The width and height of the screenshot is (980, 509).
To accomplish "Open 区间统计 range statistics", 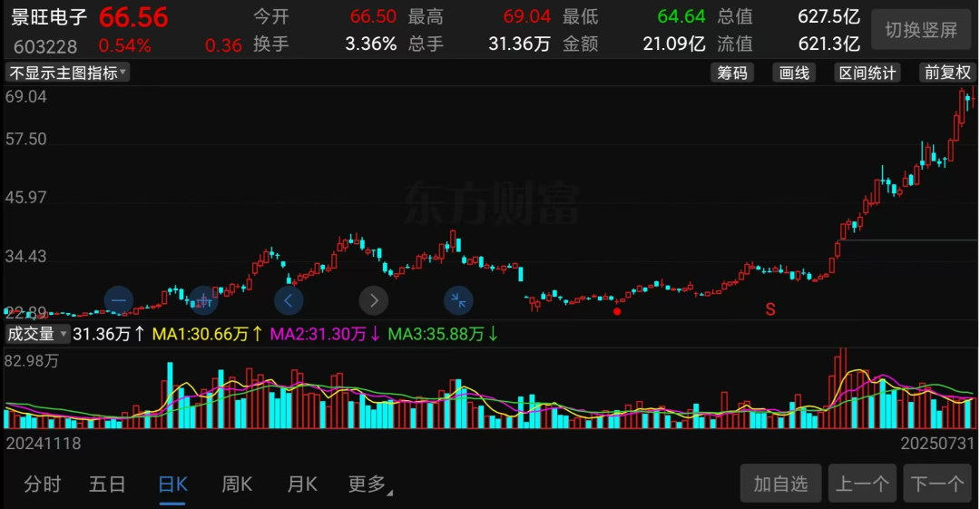I will [x=867, y=73].
